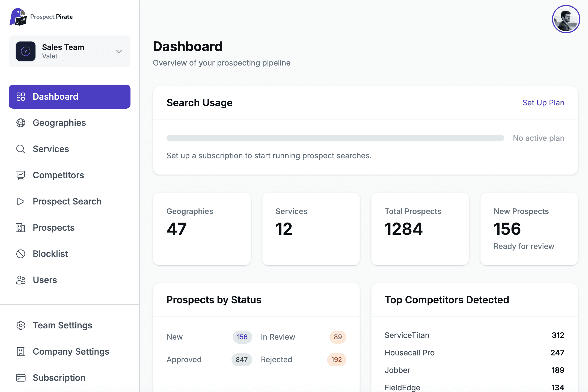Click the Users people icon
Viewport: 588px width, 392px height.
click(x=21, y=280)
